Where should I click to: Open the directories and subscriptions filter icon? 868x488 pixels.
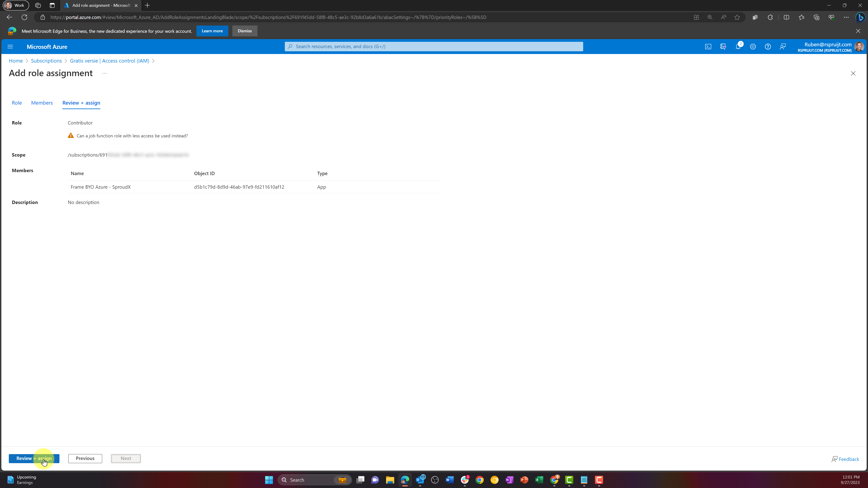pos(723,47)
